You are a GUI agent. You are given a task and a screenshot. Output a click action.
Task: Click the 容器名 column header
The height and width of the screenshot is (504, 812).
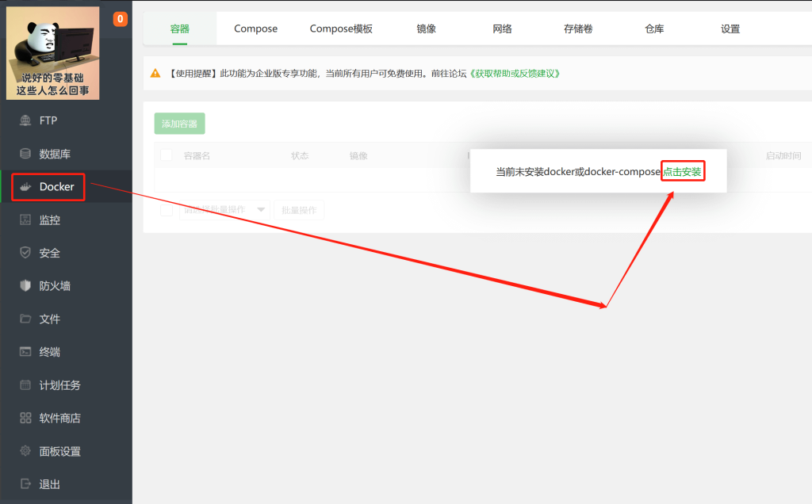[x=197, y=156]
